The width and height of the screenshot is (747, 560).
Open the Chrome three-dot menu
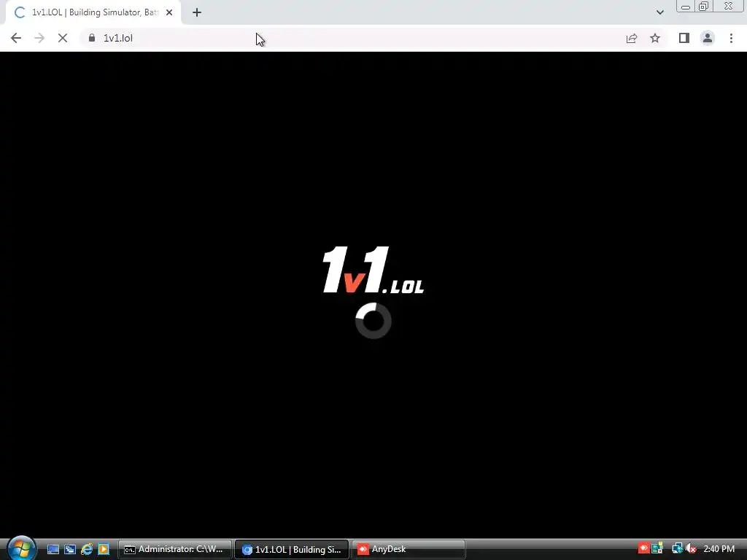pos(731,38)
